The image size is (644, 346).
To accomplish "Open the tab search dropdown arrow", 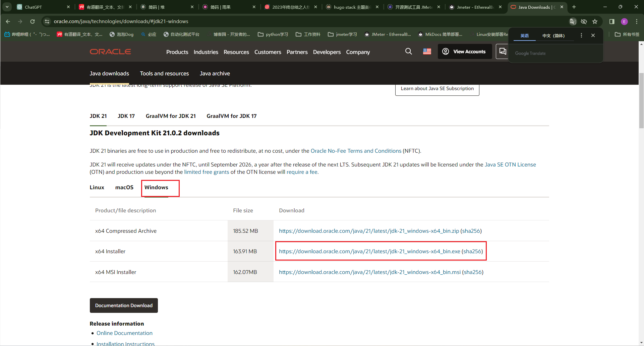I will (7, 7).
